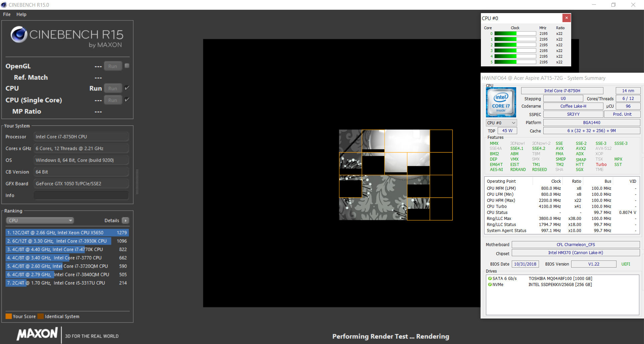The image size is (644, 344).
Task: Click the NVMe drive status check icon
Action: 490,284
